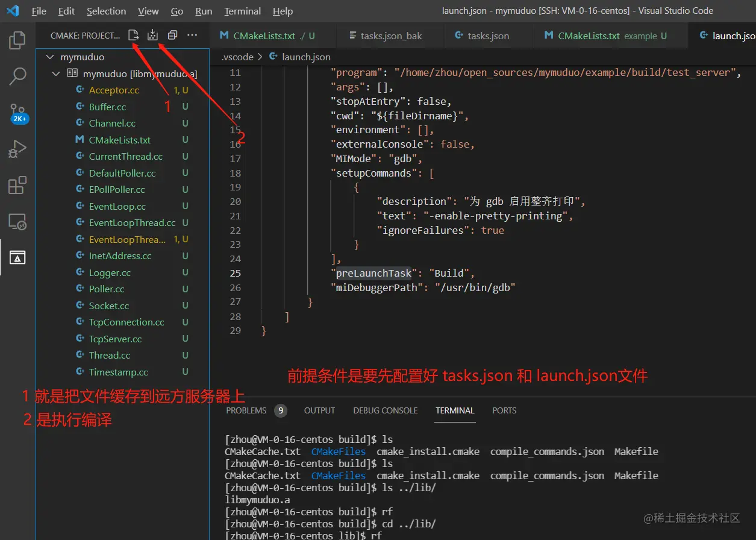The width and height of the screenshot is (756, 540).
Task: Click the copy icon in the CMake panel toolbar
Action: click(172, 35)
